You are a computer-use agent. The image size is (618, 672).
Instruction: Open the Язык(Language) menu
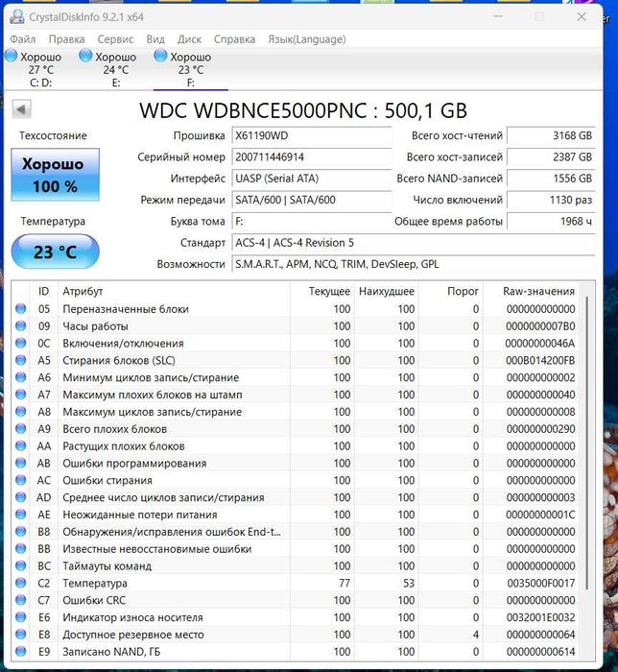pyautogui.click(x=307, y=39)
